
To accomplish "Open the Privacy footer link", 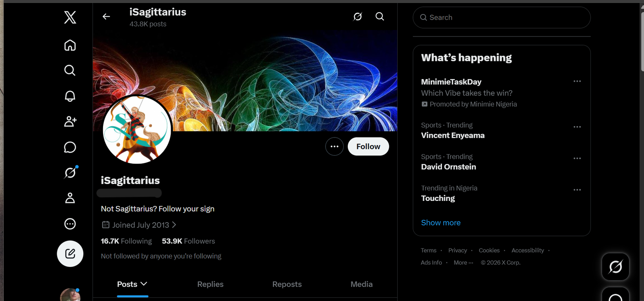I will tap(458, 250).
